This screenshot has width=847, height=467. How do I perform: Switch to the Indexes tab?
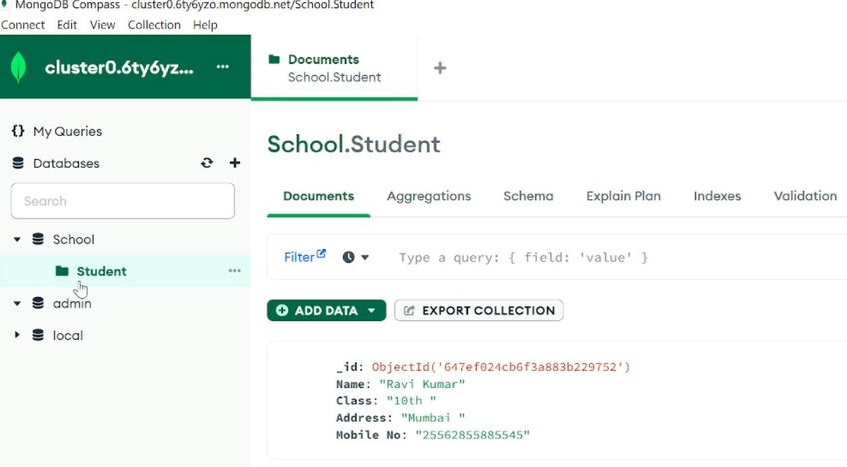(717, 196)
